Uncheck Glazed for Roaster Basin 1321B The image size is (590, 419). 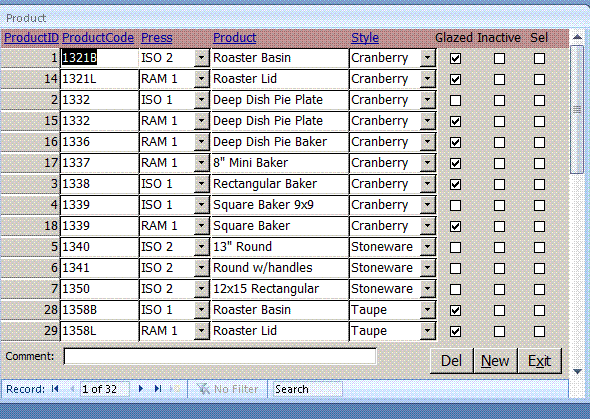[x=455, y=58]
